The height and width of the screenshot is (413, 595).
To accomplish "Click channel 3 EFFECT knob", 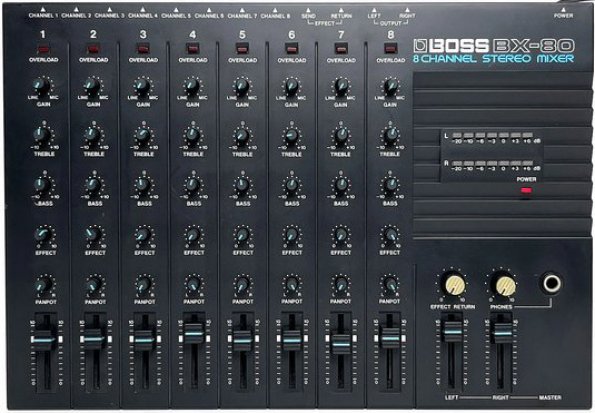I will [143, 235].
